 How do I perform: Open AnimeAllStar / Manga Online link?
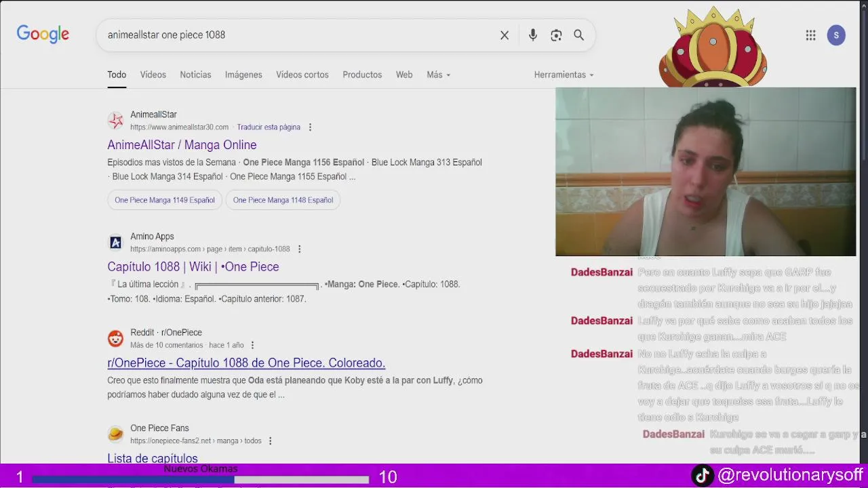click(182, 145)
